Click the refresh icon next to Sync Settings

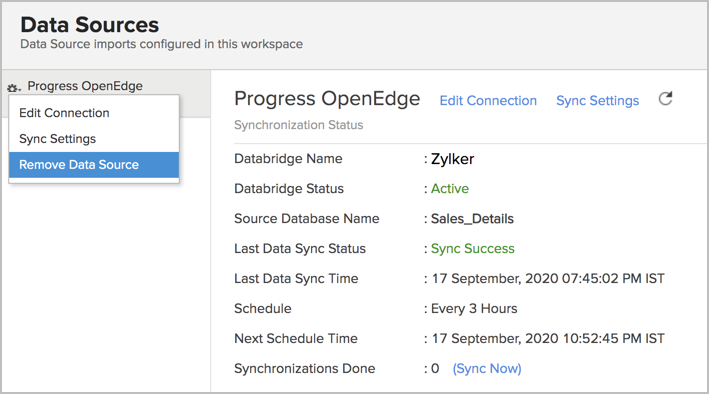[x=665, y=99]
